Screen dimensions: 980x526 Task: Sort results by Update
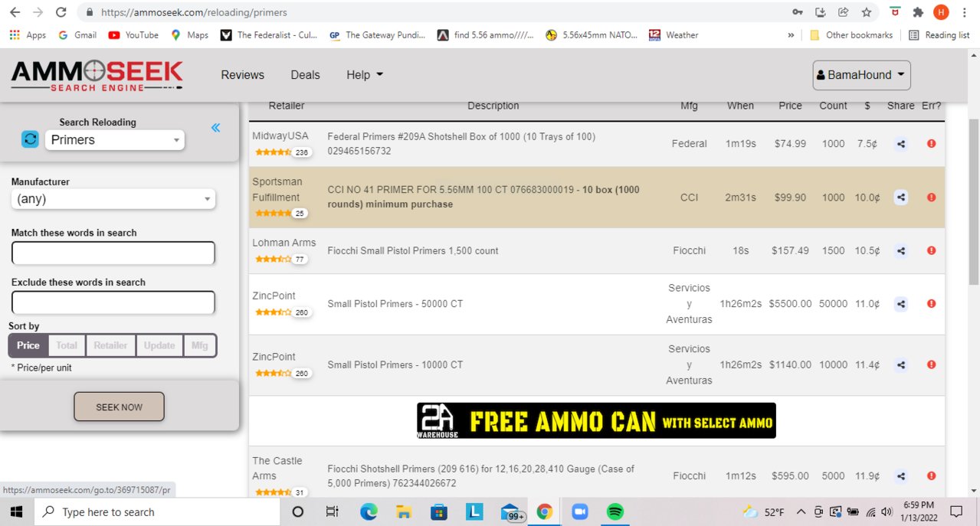pos(159,345)
